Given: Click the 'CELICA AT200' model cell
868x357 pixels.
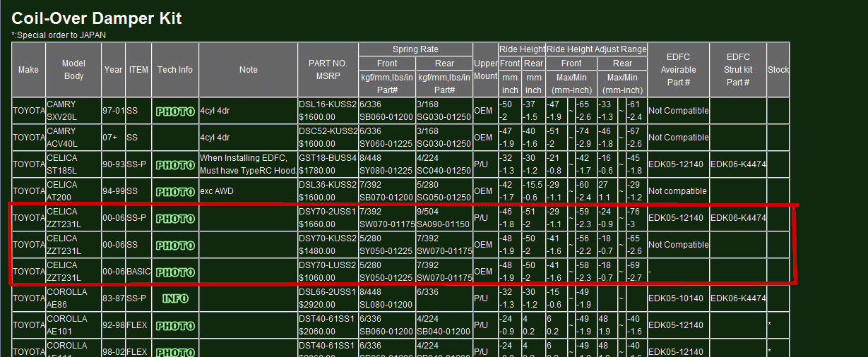Looking at the screenshot, I should (x=73, y=191).
